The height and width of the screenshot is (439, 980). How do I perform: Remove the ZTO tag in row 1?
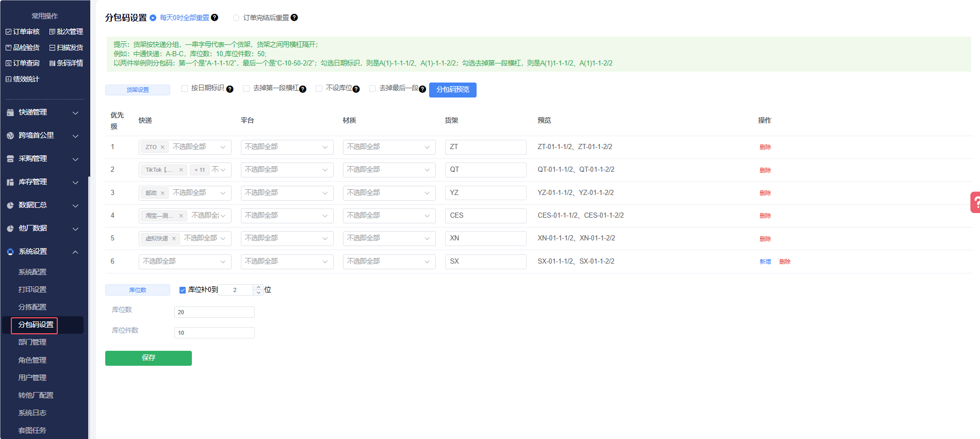click(x=162, y=148)
